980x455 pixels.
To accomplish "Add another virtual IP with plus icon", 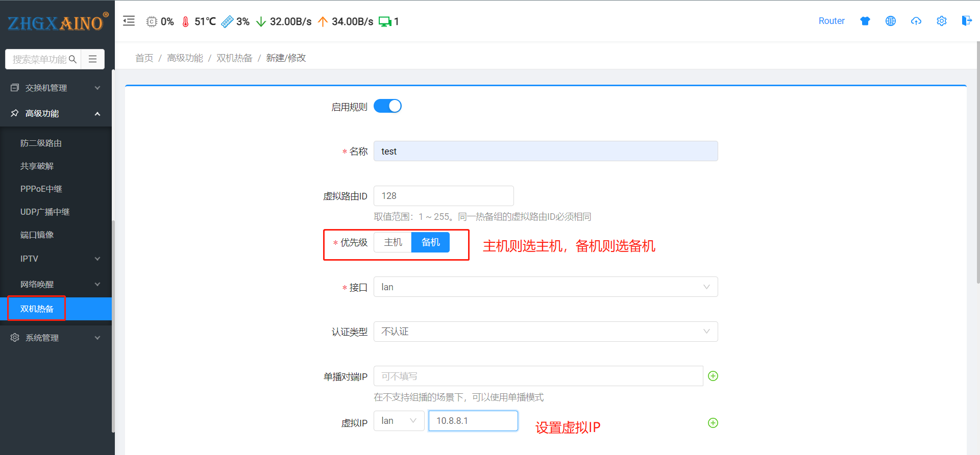I will (713, 423).
